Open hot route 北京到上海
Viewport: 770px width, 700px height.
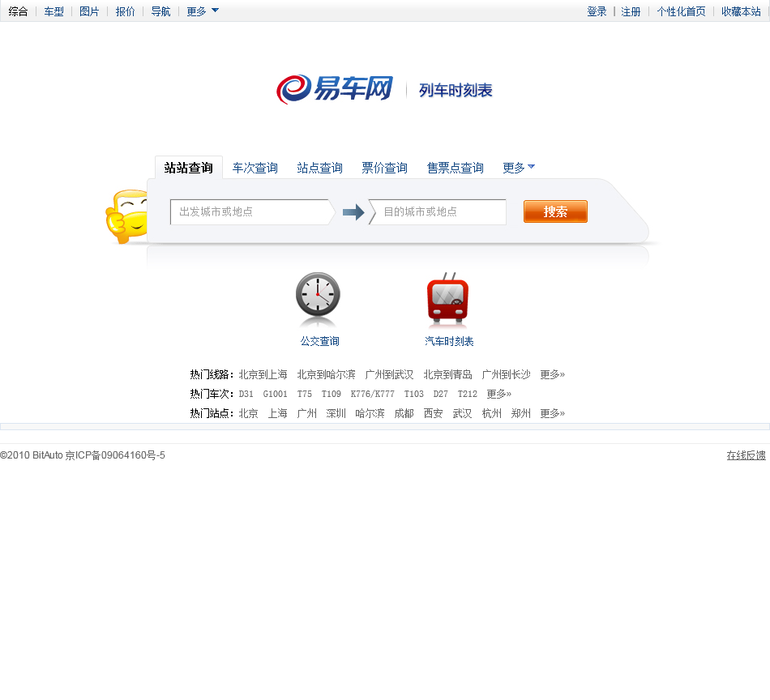pyautogui.click(x=263, y=374)
